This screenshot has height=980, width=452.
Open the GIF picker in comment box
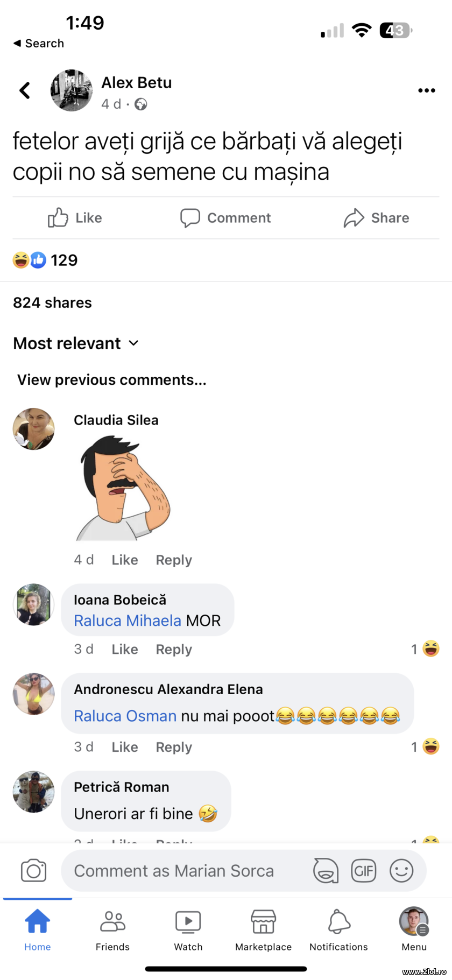[364, 871]
